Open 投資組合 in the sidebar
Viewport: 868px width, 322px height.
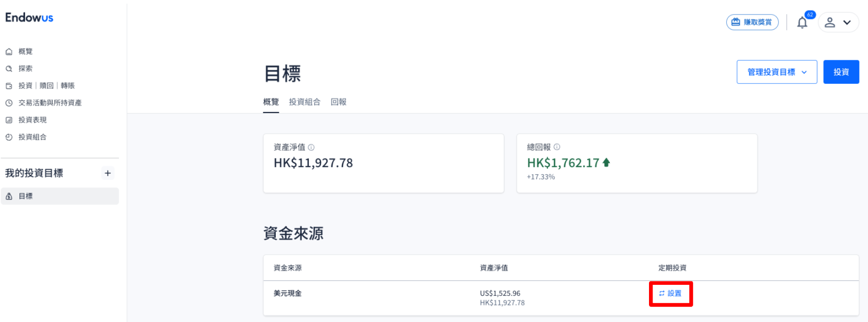coord(32,137)
